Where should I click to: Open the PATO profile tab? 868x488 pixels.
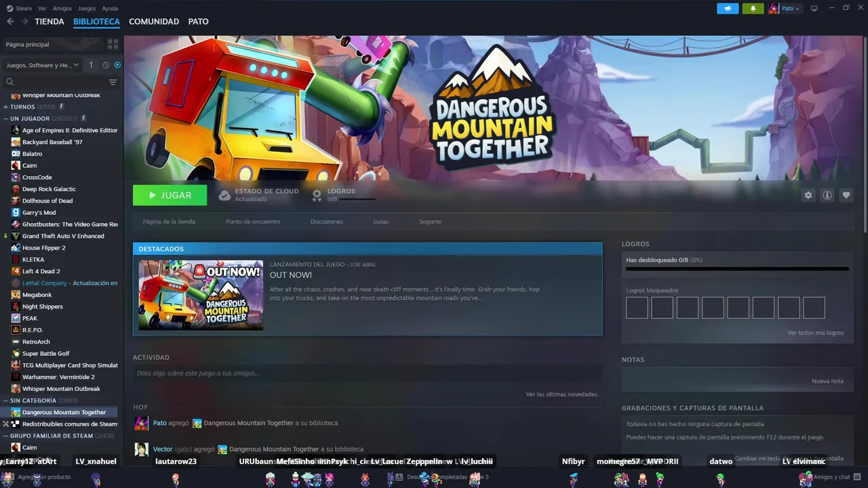(198, 22)
